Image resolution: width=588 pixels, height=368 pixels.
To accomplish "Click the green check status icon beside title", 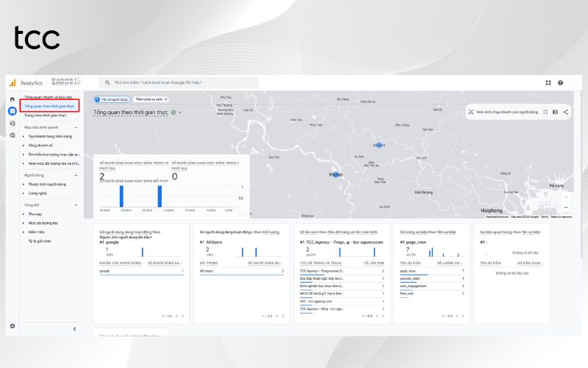I will [x=173, y=113].
